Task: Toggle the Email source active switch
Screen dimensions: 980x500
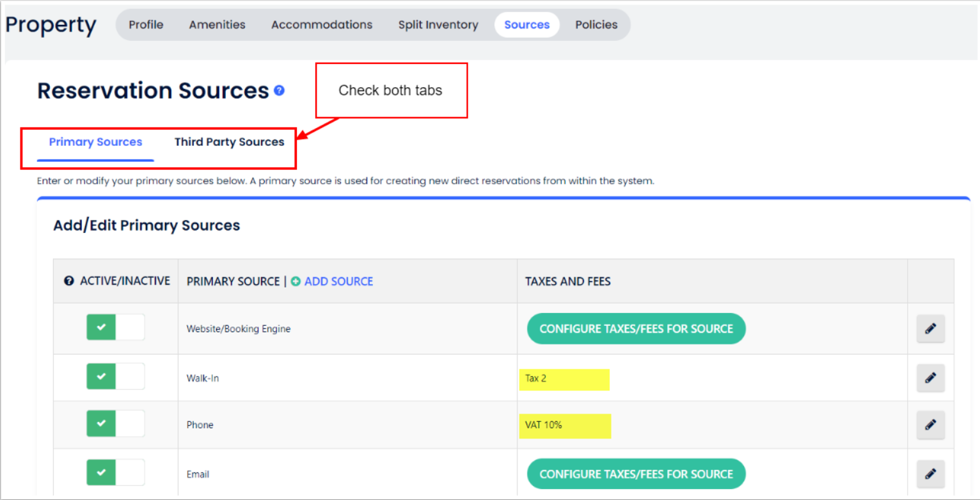Action: point(116,472)
